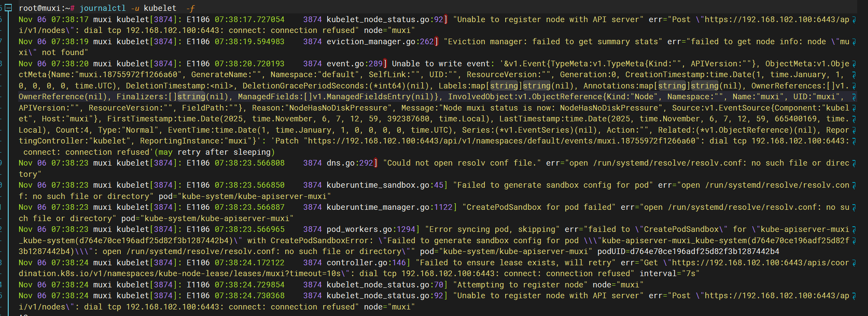Click the '(may retry after sleeping)' text
This screenshot has width=868, height=316.
click(215, 152)
